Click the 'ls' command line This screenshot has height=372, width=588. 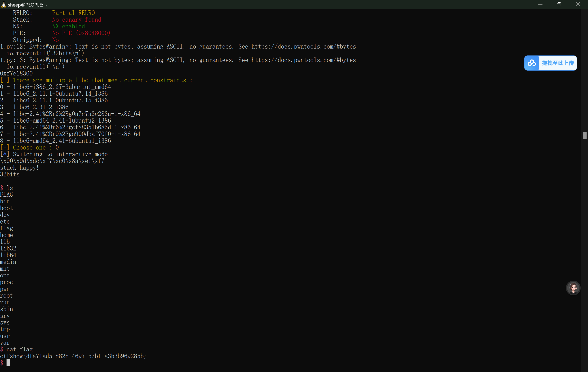point(7,188)
